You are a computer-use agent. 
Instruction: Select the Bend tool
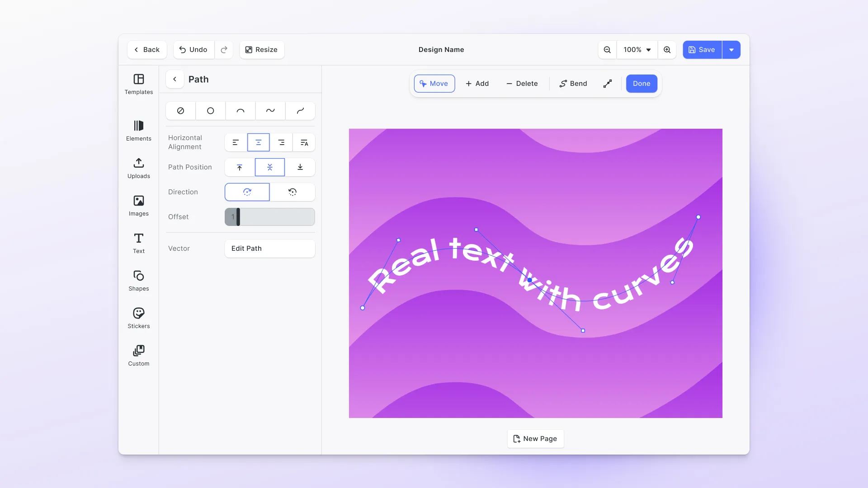[573, 84]
